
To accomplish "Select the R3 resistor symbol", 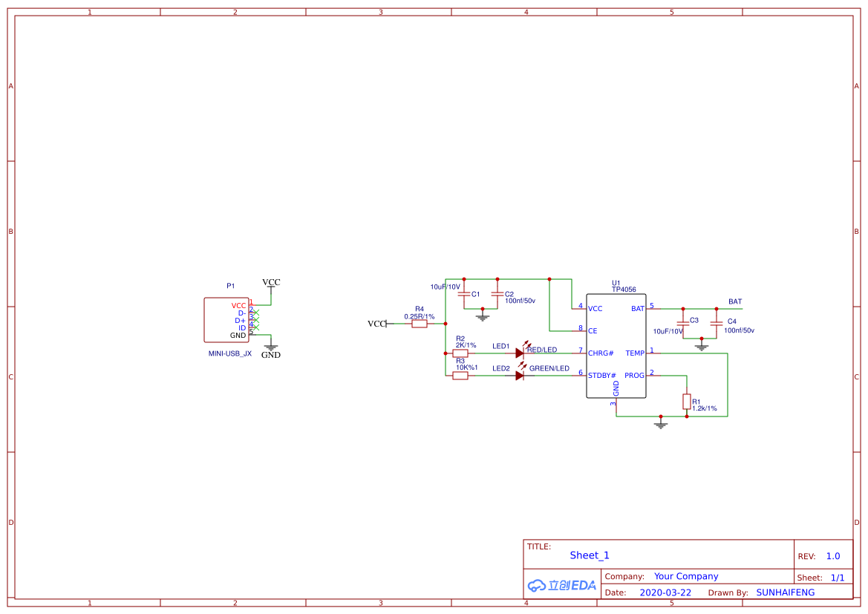I will (460, 376).
